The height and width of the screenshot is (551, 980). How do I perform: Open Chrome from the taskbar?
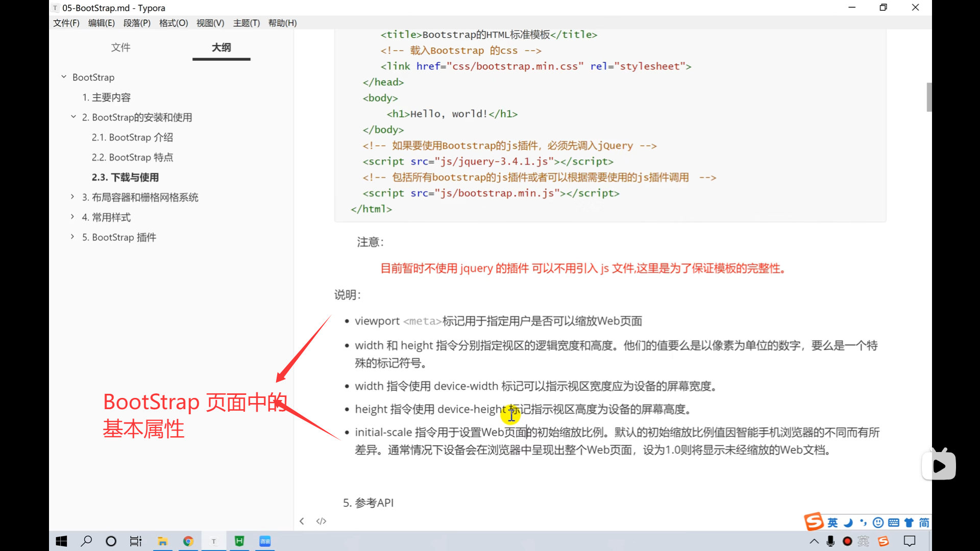(188, 541)
